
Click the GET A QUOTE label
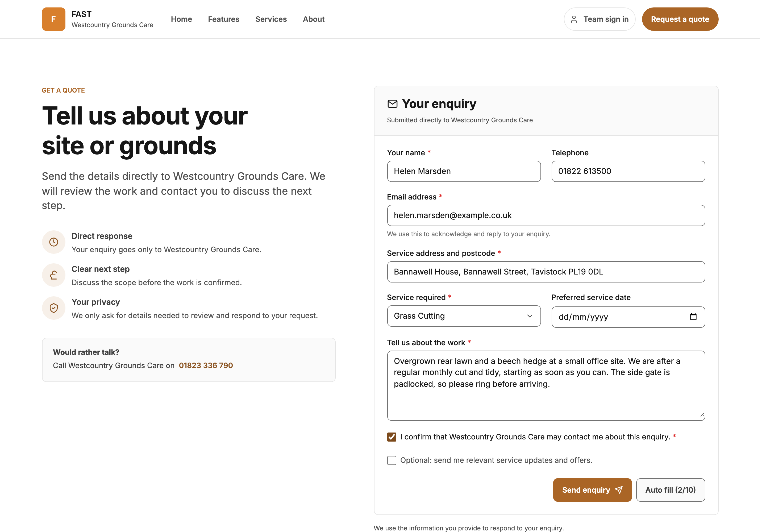[x=63, y=90]
